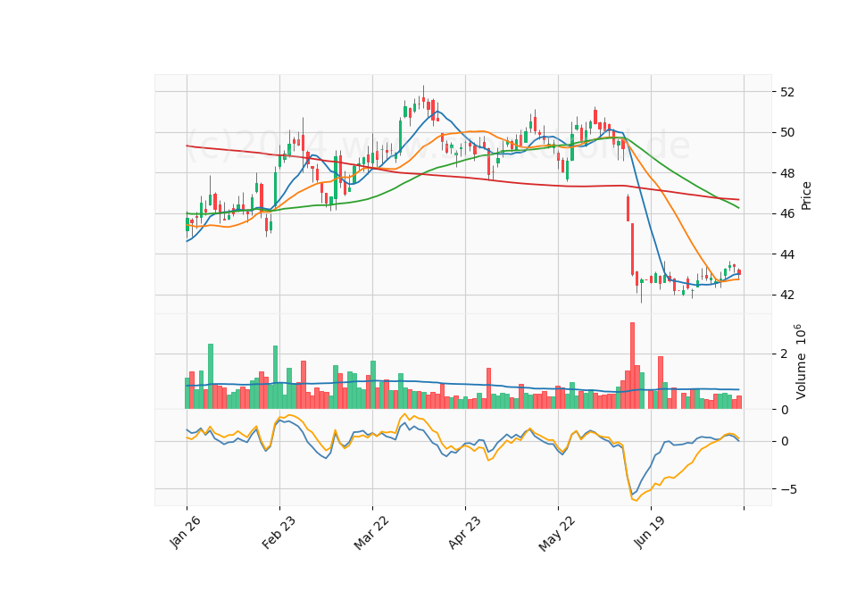Viewport: 857px width, 616px height.
Task: Click the Jan 26 date label
Action: (186, 532)
